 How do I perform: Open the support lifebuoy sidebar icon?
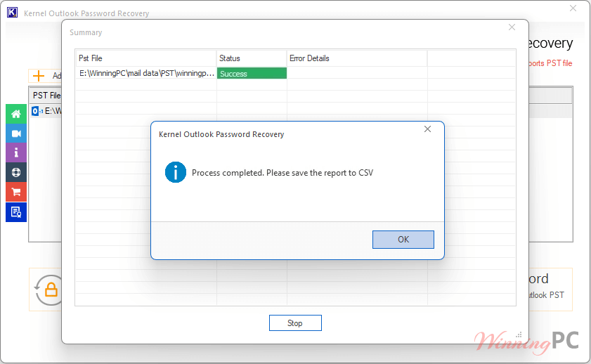[16, 172]
